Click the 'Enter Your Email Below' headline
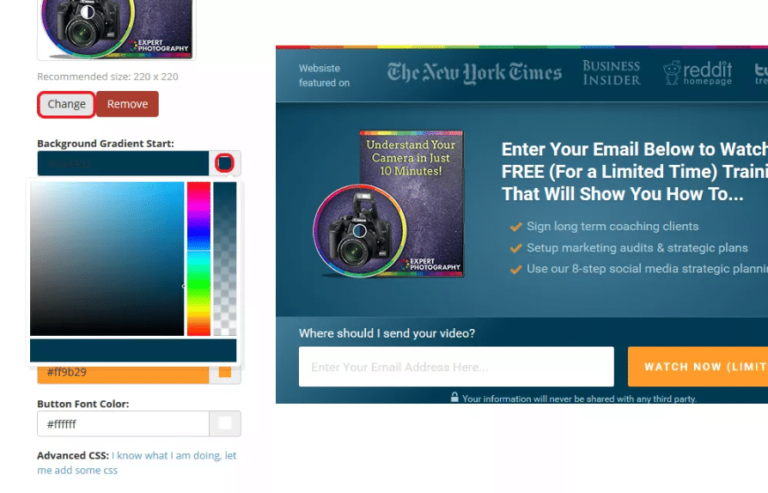This screenshot has width=768, height=493. (635, 171)
